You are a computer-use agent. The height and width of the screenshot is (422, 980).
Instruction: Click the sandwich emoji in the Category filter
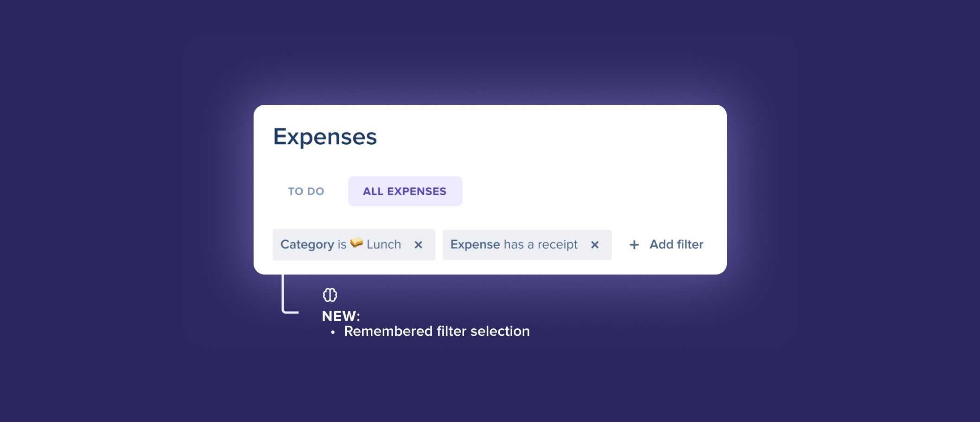356,243
